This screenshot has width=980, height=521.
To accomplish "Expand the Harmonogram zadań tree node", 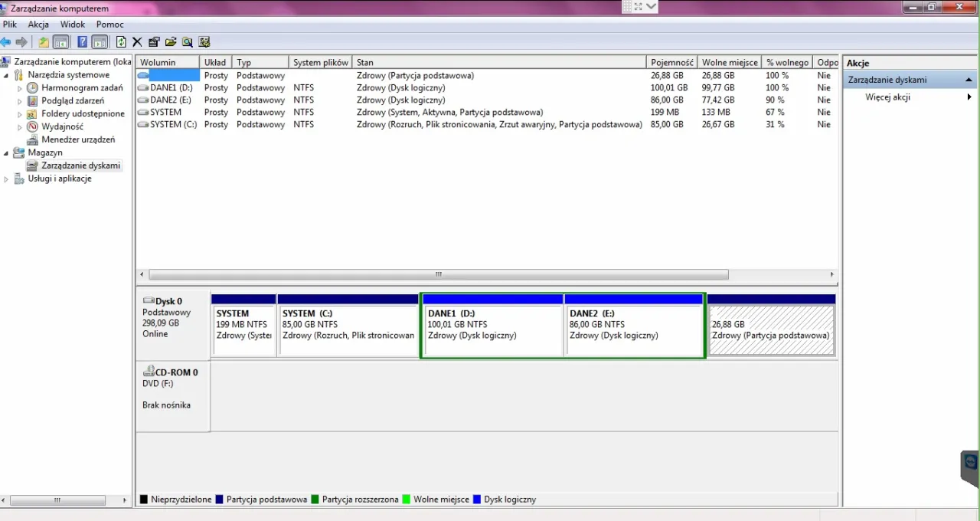I will coord(19,87).
